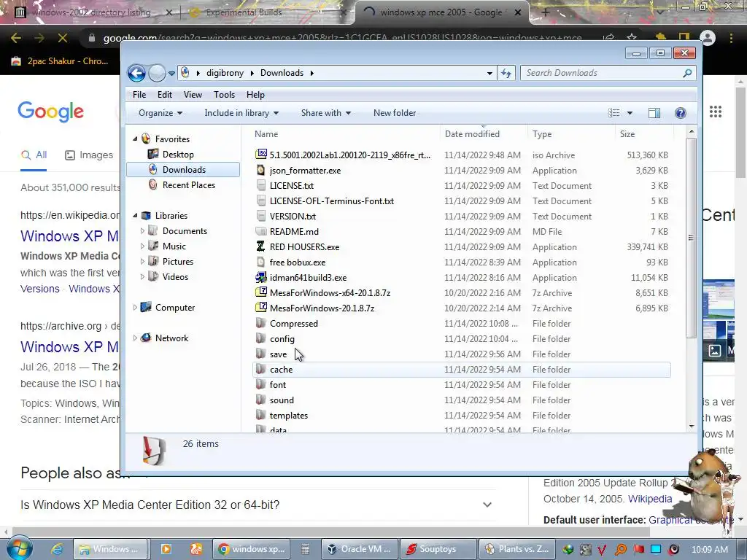Expand the Documents library node
The width and height of the screenshot is (747, 560).
142,231
